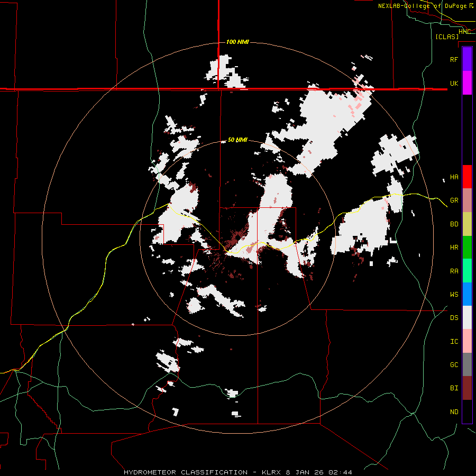Click the 'GC' legend label
Viewport: 476px width, 476px height.
(454, 365)
